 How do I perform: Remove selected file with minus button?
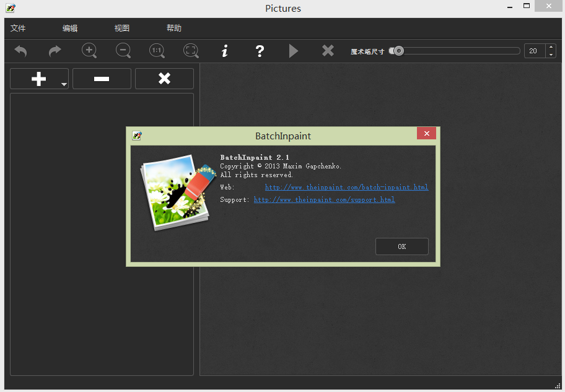(x=102, y=79)
